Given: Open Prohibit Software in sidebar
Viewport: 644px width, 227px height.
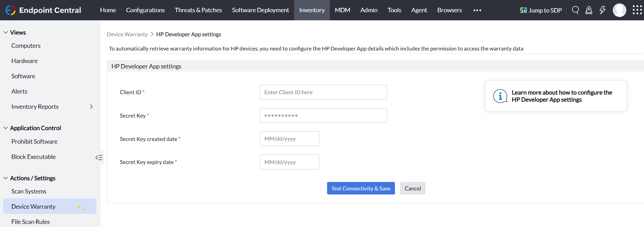Looking at the screenshot, I should tap(34, 142).
